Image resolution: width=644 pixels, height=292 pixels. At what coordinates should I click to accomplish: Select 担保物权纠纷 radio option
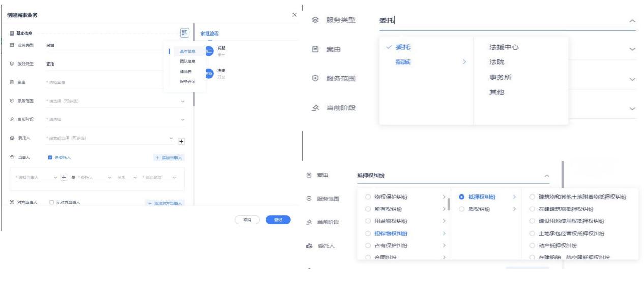coord(368,233)
